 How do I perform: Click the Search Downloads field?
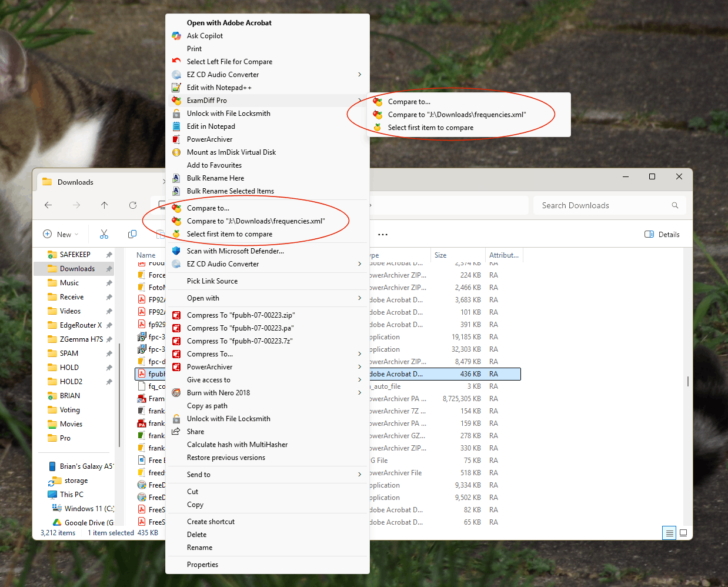609,205
